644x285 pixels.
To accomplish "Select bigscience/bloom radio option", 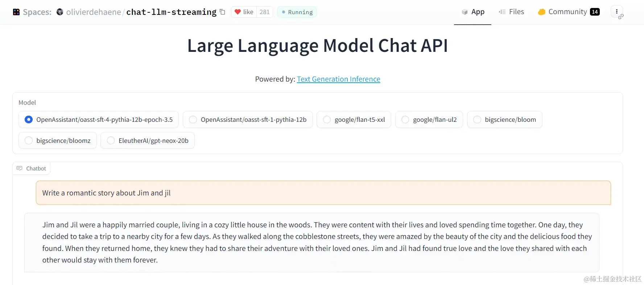I will coord(505,120).
